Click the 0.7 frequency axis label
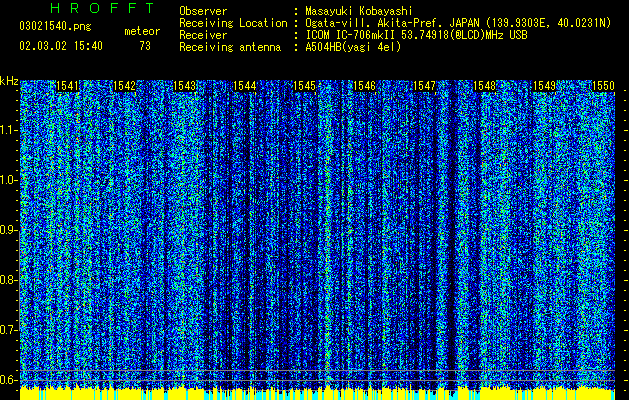 click(x=9, y=330)
